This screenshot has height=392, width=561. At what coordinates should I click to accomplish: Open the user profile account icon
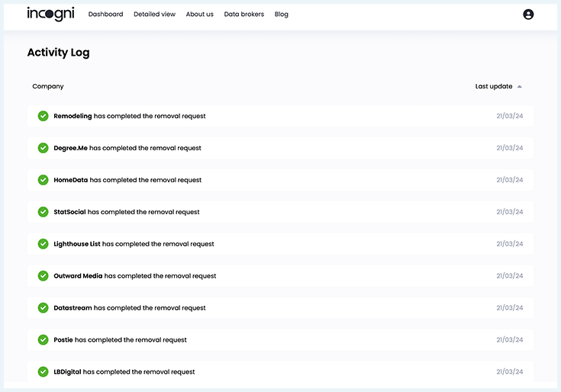[x=528, y=14]
